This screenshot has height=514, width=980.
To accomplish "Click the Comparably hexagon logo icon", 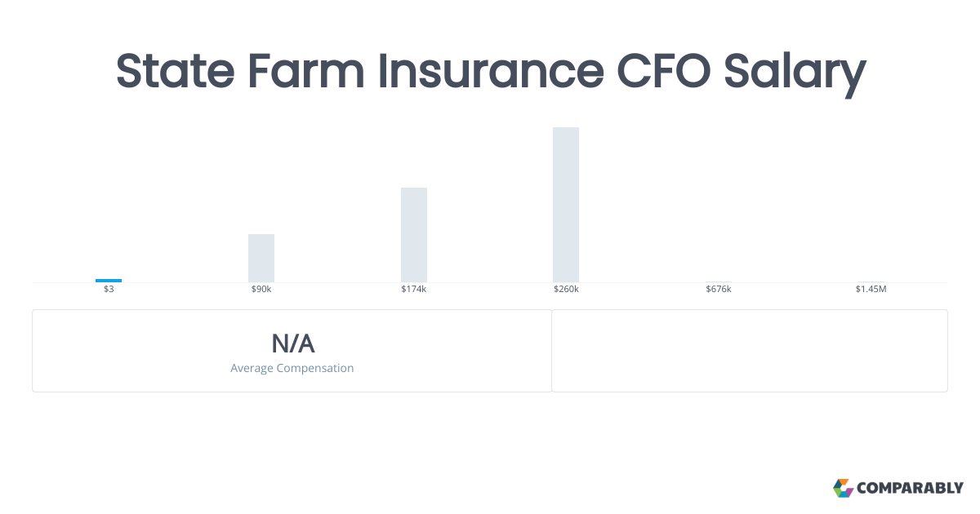I will [x=843, y=488].
